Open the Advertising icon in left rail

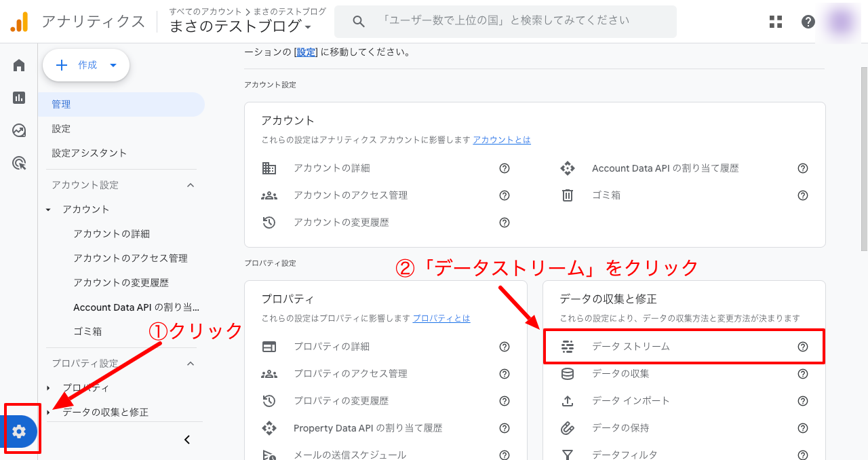tap(19, 163)
